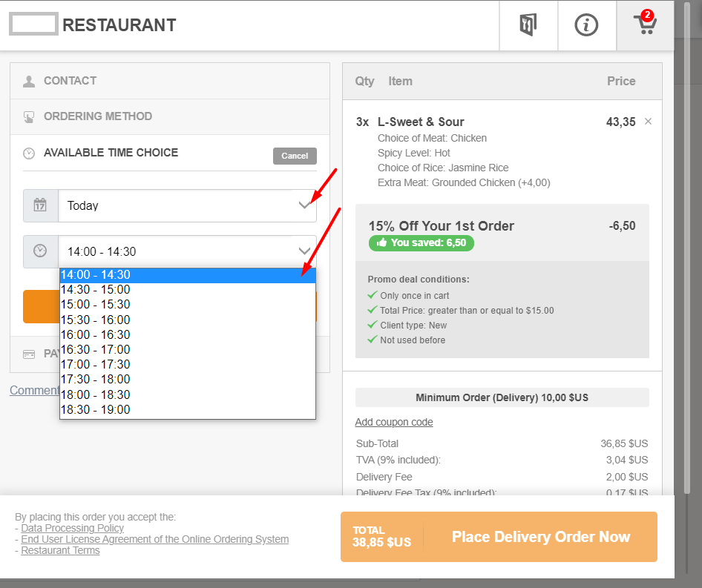
Task: Remove L-Sweet & Sour item with X
Action: [x=648, y=122]
